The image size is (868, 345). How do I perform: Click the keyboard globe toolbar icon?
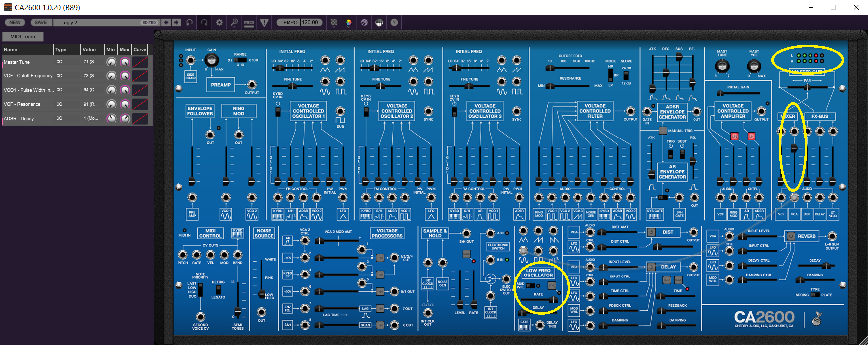click(379, 22)
